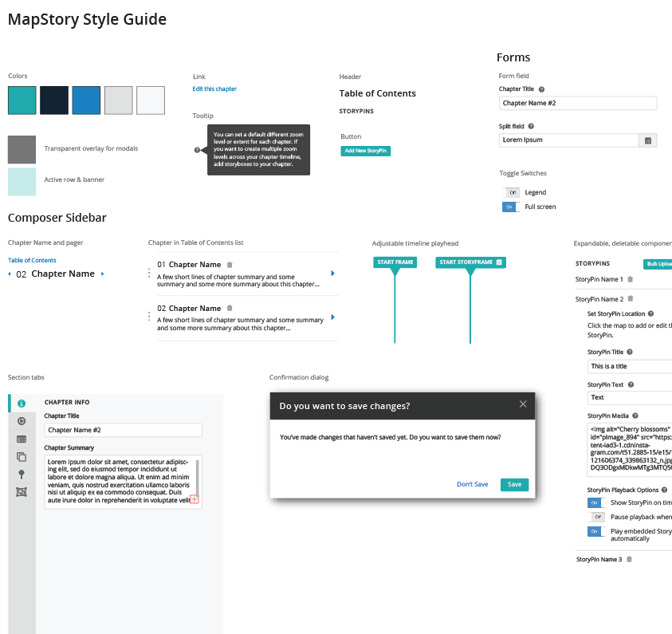Image resolution: width=672 pixels, height=634 pixels.
Task: Click help icon for StoryPin Playback Options
Action: point(664,490)
